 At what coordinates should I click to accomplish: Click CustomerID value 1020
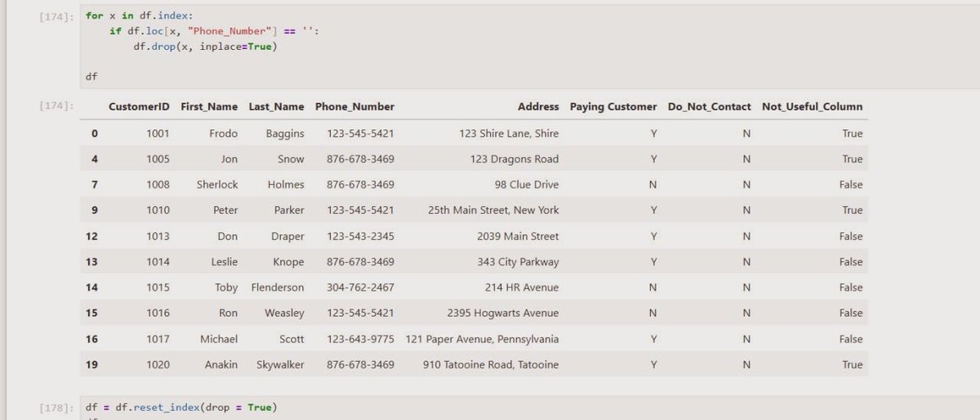(158, 365)
